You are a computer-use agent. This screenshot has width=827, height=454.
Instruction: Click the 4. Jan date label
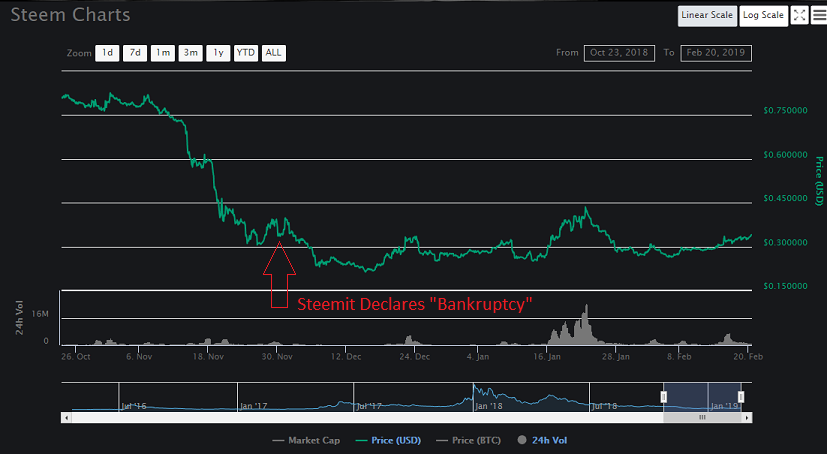click(x=478, y=357)
